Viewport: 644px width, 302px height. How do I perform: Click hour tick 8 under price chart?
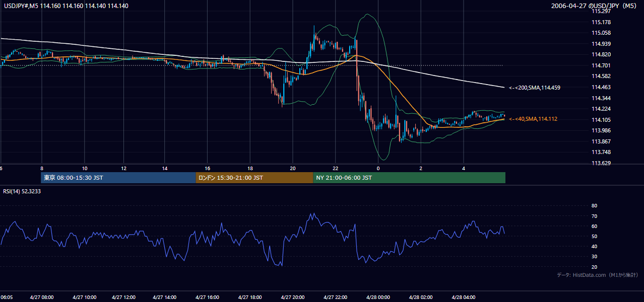point(42,168)
